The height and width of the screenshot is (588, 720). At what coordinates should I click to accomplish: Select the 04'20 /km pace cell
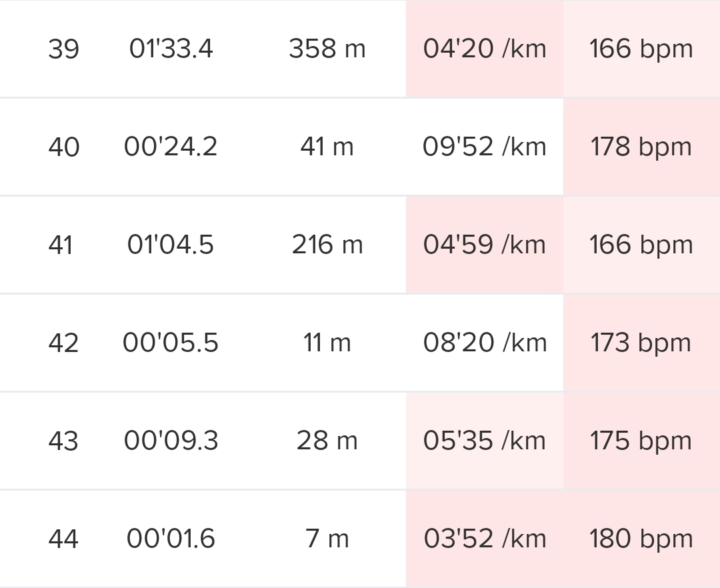(x=485, y=49)
